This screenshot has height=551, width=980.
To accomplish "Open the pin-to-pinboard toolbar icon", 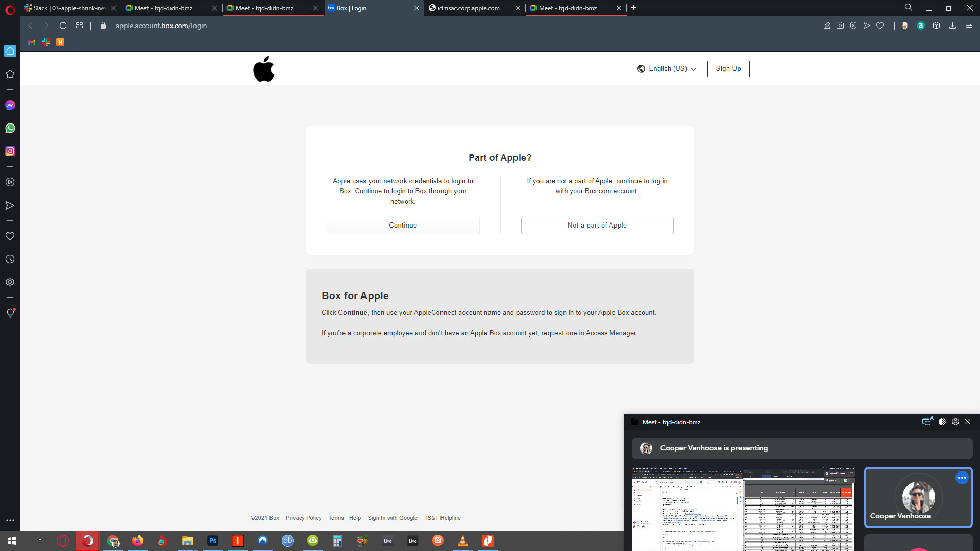I will coord(827,26).
